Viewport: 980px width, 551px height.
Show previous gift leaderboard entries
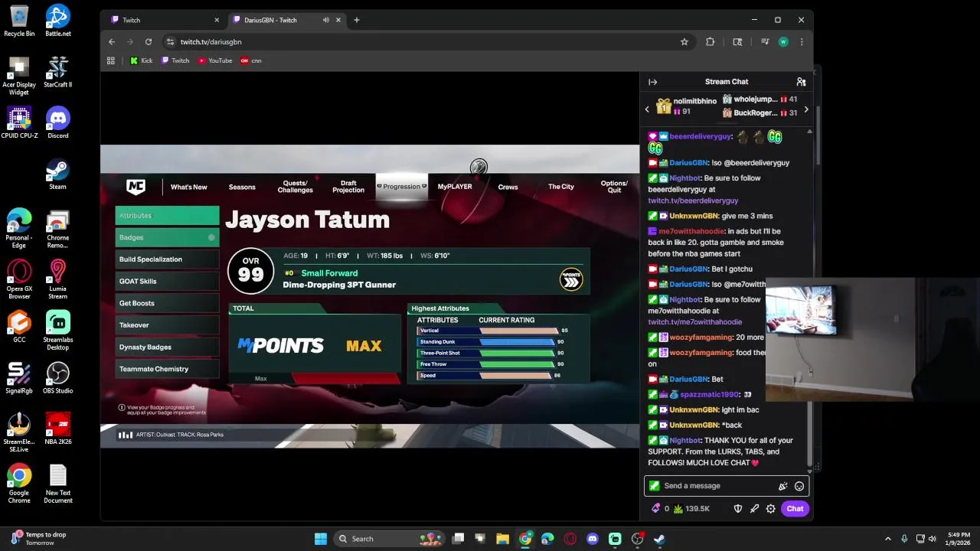tap(647, 109)
